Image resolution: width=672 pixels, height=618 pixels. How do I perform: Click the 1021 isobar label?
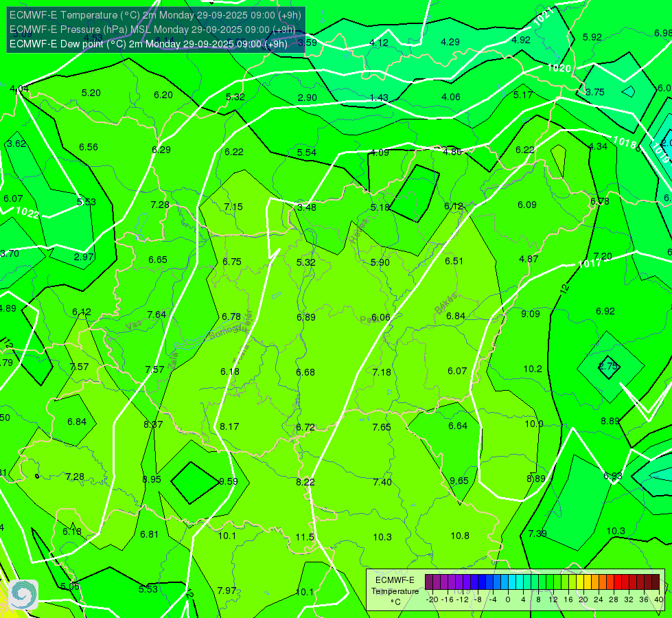coord(544,17)
